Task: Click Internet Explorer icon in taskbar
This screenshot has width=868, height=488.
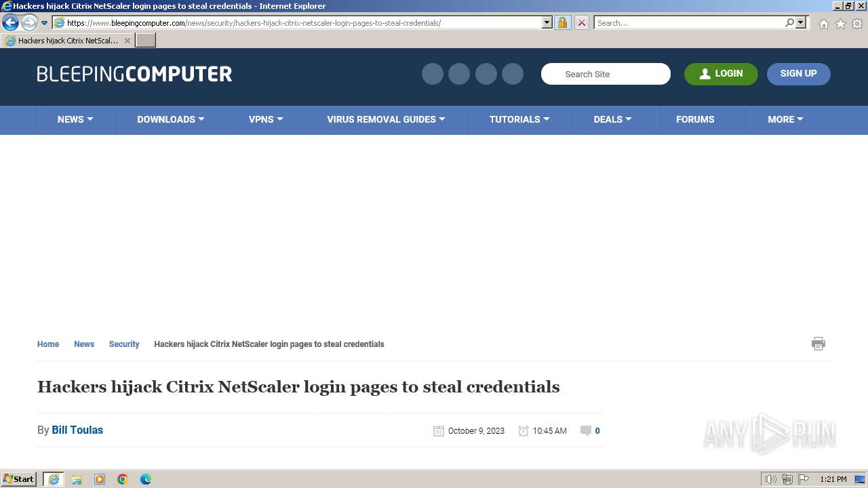Action: (x=54, y=479)
